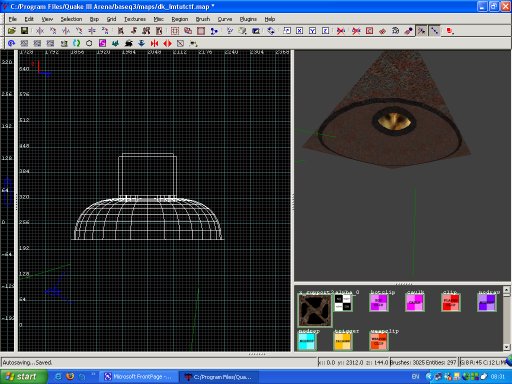The width and height of the screenshot is (512, 384).
Task: Select the alpha_0 checker texture
Action: click(343, 303)
